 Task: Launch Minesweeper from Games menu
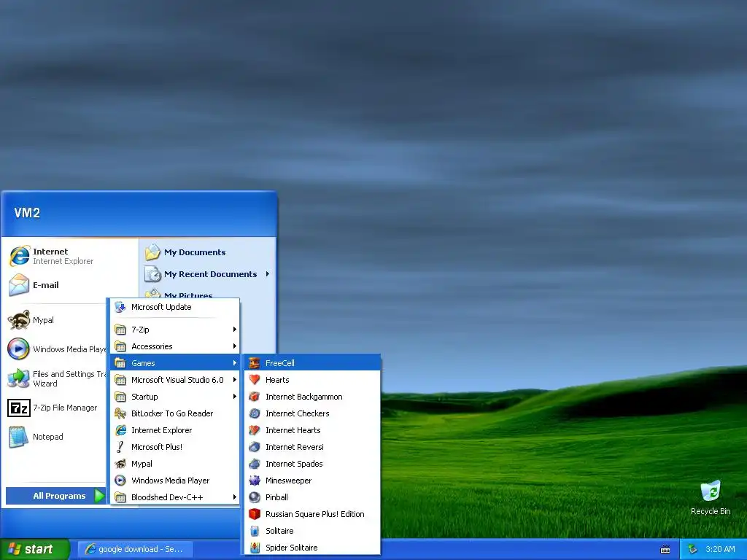[312, 481]
